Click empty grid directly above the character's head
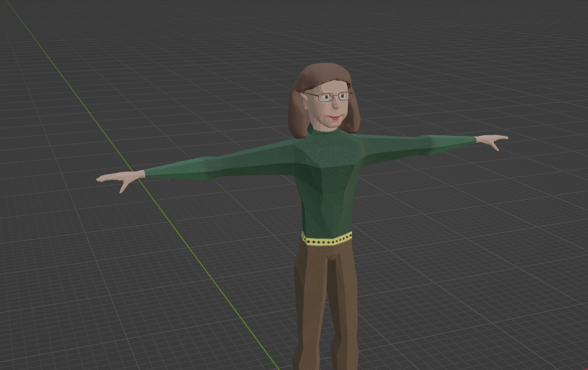 click(321, 32)
